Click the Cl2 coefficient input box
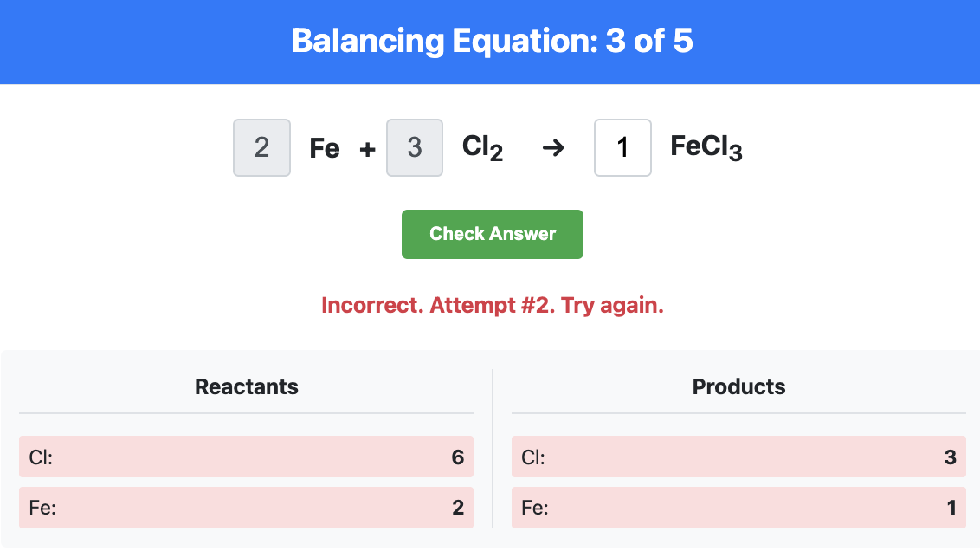 (x=415, y=147)
